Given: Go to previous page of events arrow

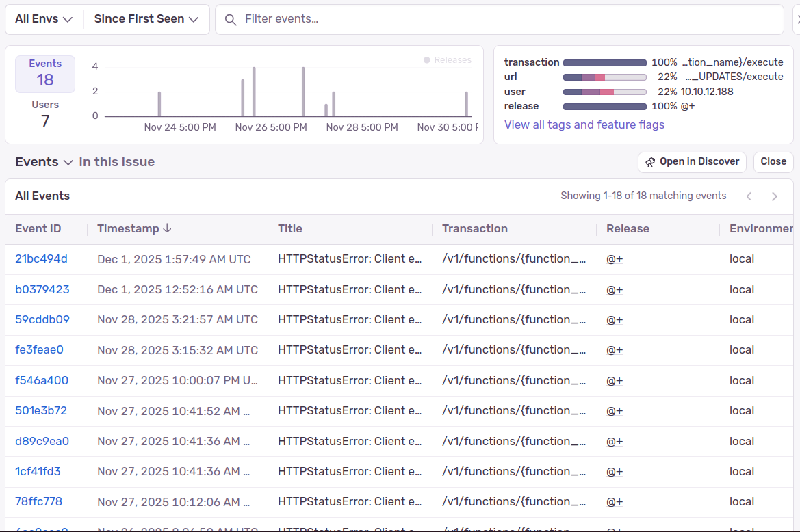Looking at the screenshot, I should coord(749,196).
